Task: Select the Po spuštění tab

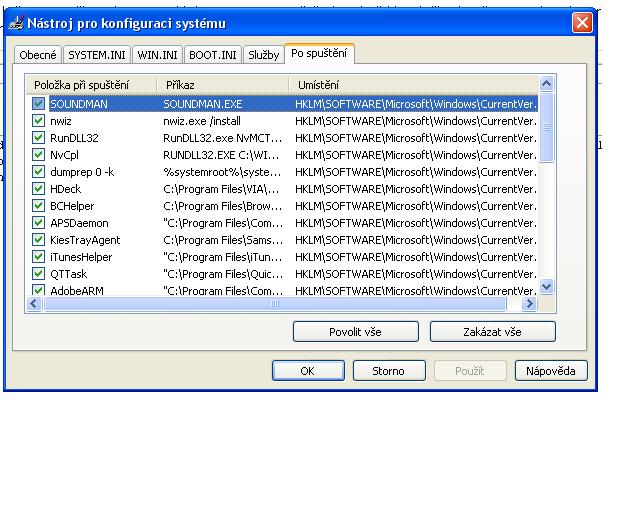Action: click(319, 53)
